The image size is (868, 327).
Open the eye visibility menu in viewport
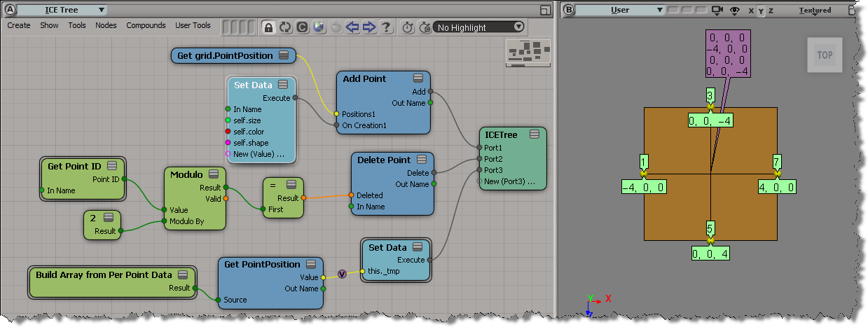(735, 11)
